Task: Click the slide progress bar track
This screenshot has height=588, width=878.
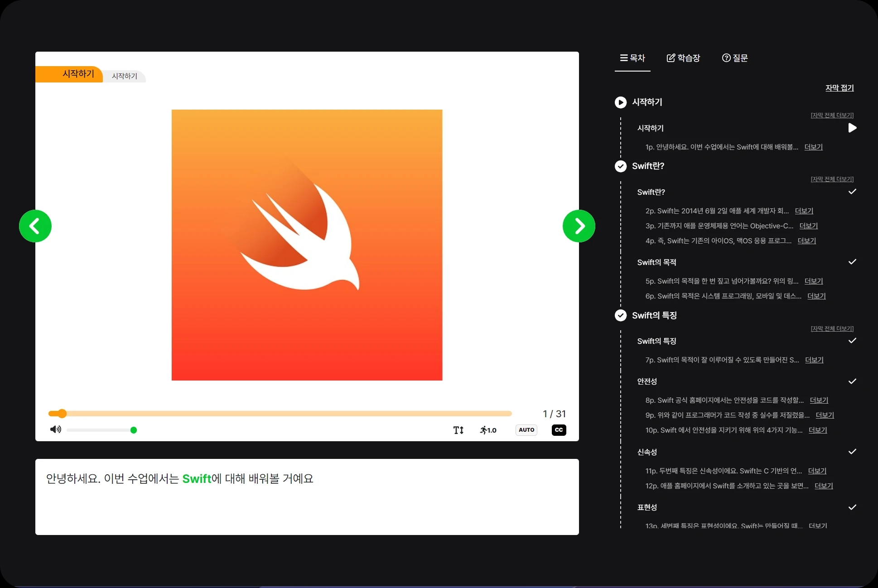Action: pos(280,414)
